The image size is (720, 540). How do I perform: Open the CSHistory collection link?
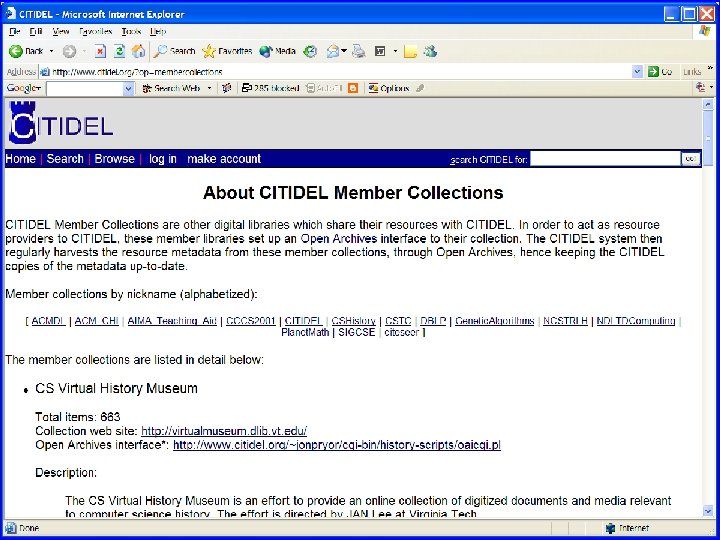(354, 321)
